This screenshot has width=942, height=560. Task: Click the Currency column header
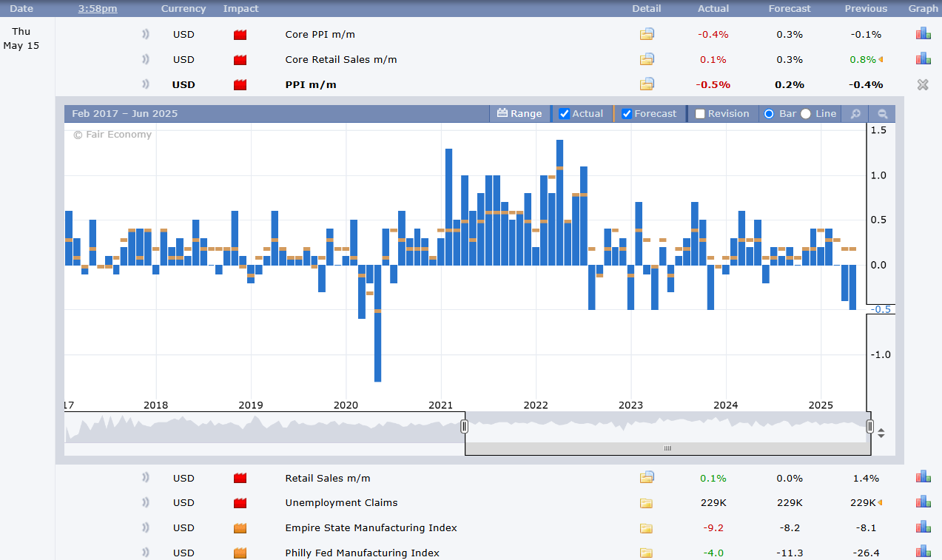tap(184, 9)
